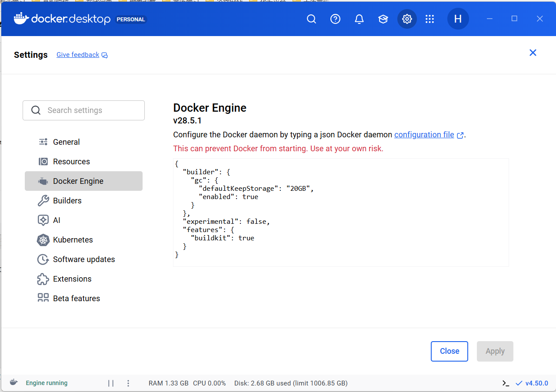The width and height of the screenshot is (556, 392).
Task: Click the v4.50.0 version label
Action: pyautogui.click(x=537, y=383)
